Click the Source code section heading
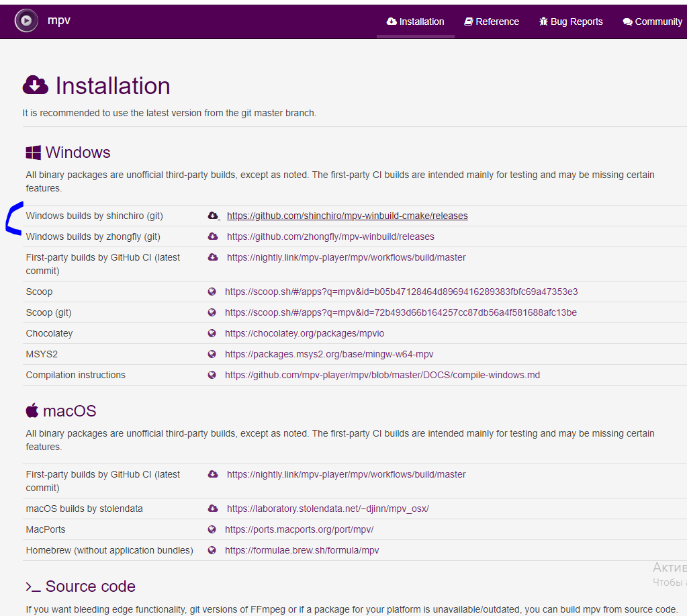 [x=90, y=586]
